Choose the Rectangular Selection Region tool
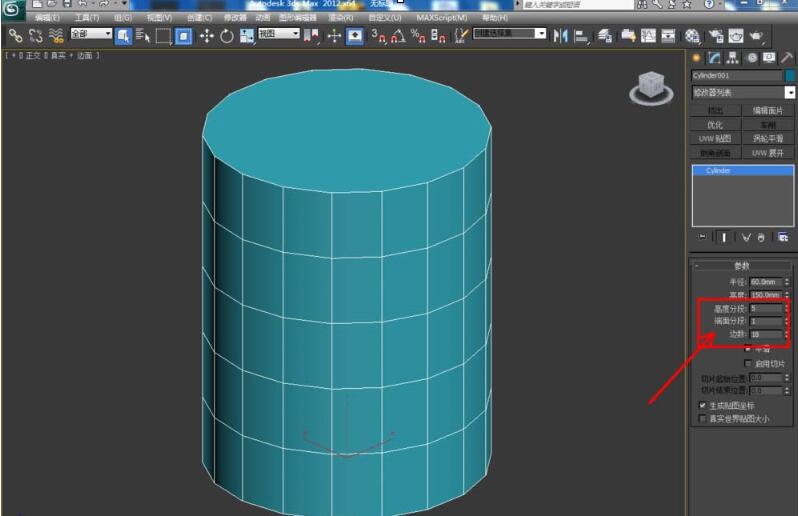798x516 pixels. tap(163, 36)
